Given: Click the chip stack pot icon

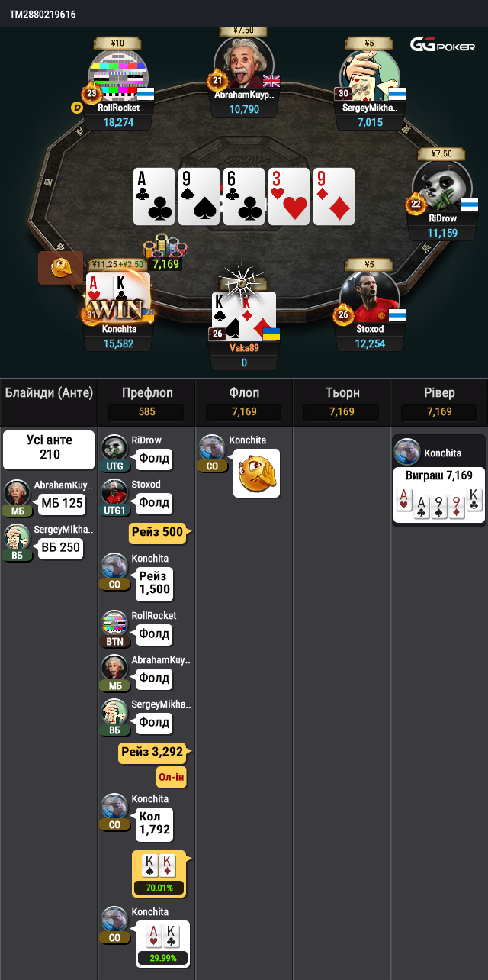Looking at the screenshot, I should click(x=165, y=247).
